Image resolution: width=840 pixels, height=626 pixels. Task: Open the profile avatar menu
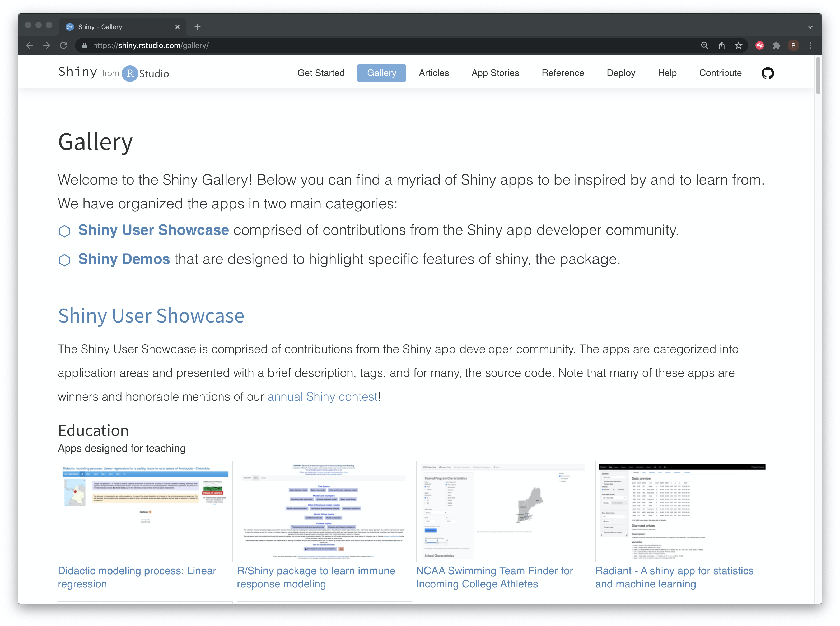(794, 45)
